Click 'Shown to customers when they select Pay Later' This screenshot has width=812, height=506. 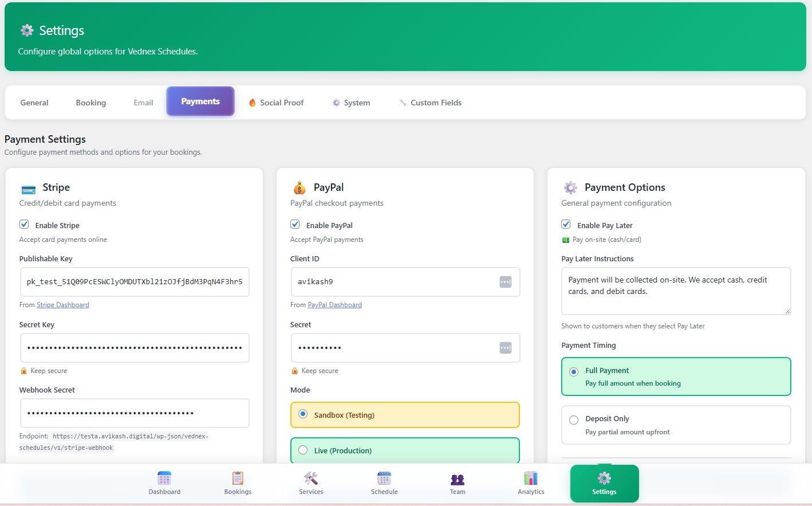click(x=633, y=326)
